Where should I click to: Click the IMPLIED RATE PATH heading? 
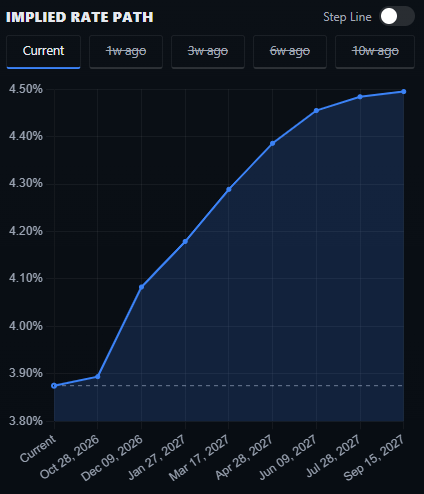point(80,17)
